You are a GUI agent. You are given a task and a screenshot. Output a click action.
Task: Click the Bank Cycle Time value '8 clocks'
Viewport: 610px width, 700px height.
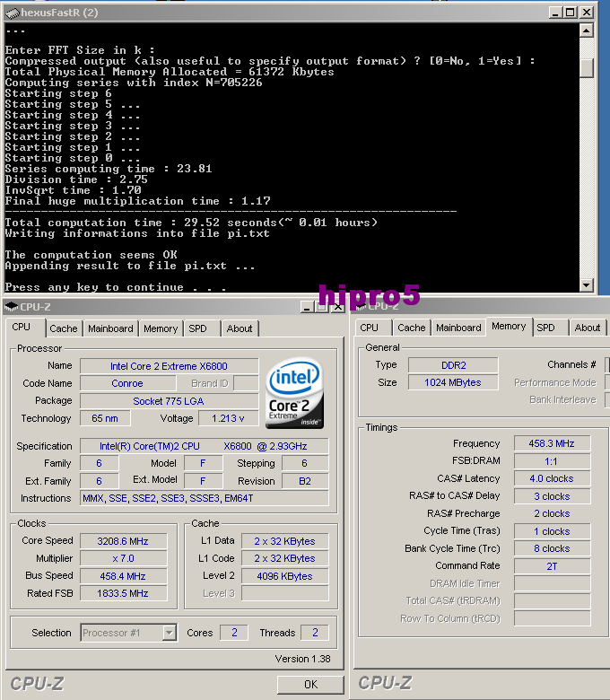[x=553, y=548]
